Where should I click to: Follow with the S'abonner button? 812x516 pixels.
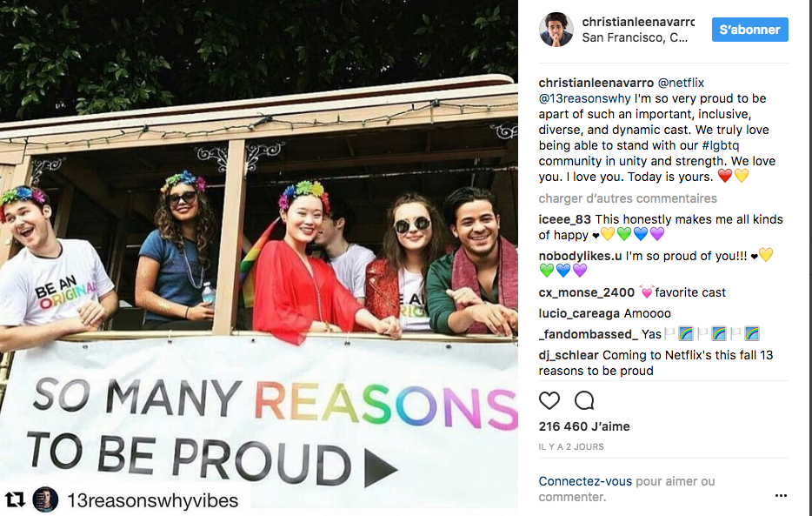click(x=750, y=30)
